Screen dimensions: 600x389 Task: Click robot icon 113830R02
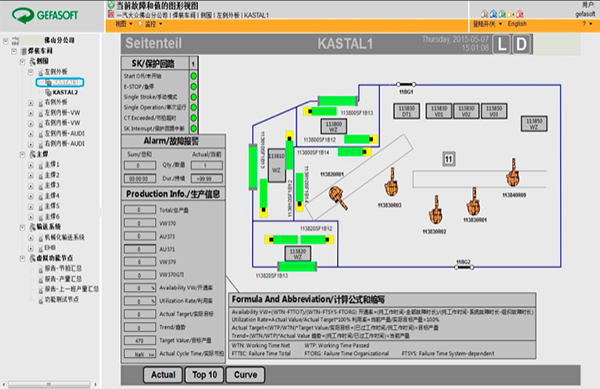pyautogui.click(x=435, y=210)
